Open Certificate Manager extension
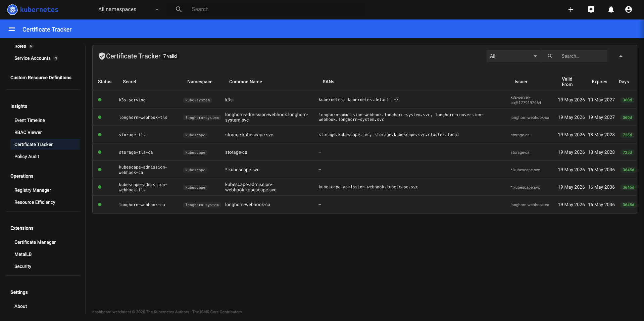 35,242
